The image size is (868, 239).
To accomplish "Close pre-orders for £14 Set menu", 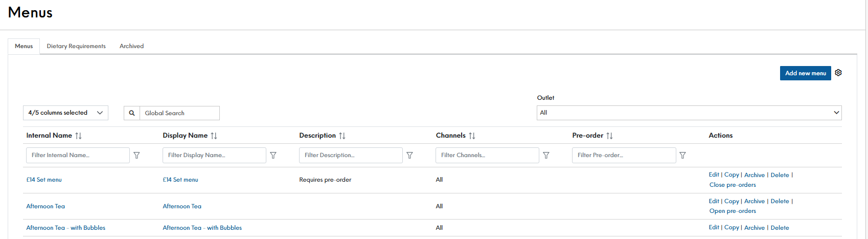I will (x=732, y=185).
